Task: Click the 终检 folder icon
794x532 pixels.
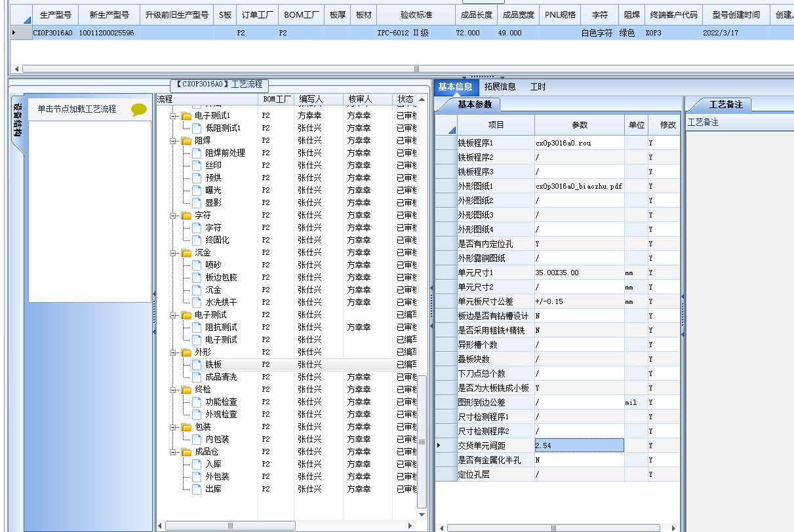Action: point(187,390)
